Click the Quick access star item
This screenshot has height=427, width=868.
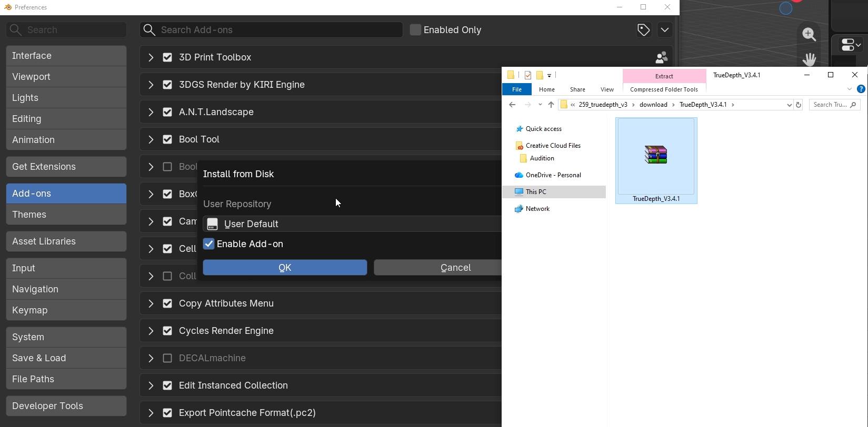pyautogui.click(x=538, y=129)
